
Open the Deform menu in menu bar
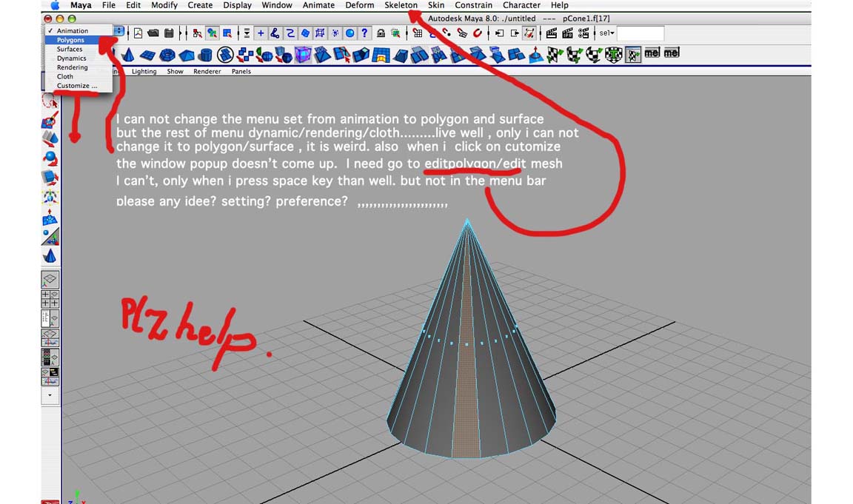tap(360, 5)
